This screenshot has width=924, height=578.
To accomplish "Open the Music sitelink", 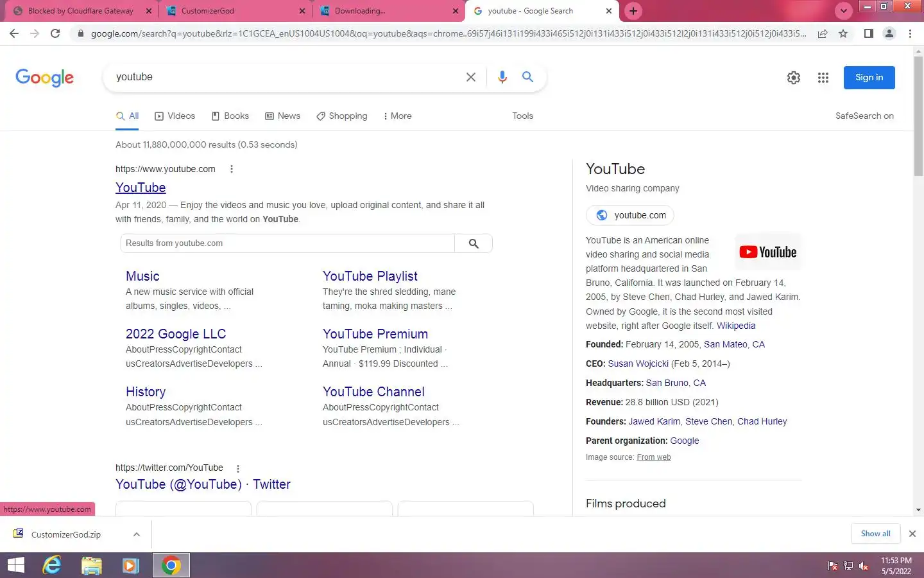I will 142,276.
